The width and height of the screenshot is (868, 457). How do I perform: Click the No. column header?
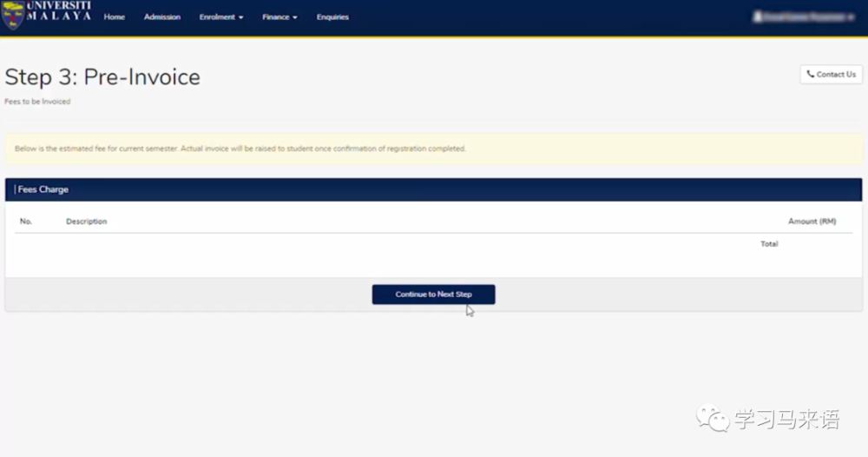26,222
